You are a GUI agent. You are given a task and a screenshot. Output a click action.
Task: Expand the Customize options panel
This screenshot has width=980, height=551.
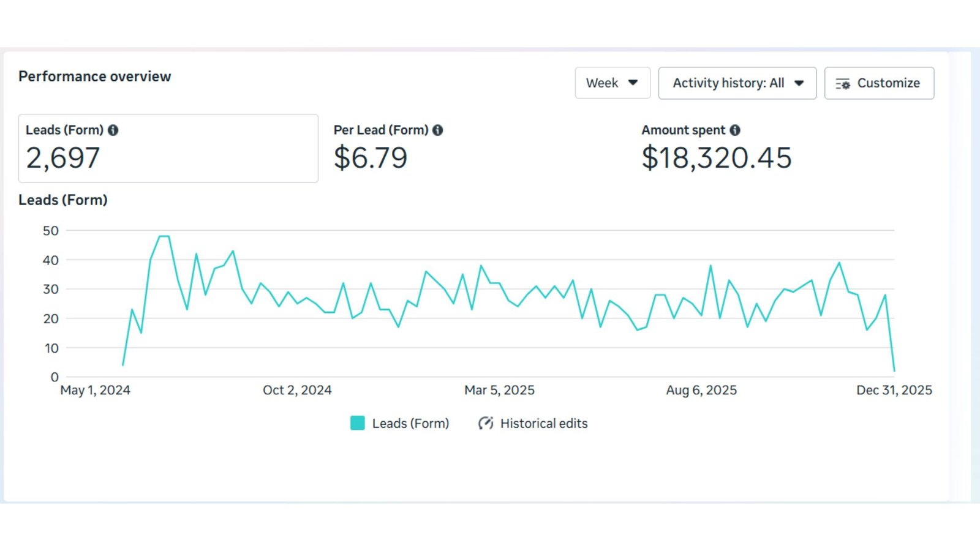[x=879, y=83]
